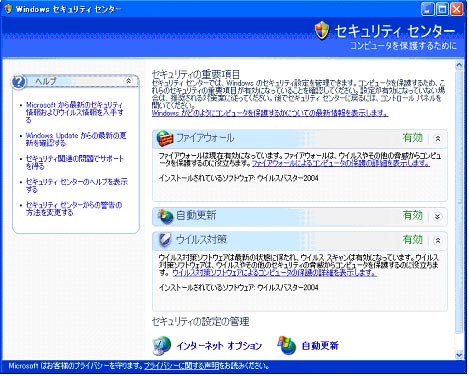Open the privacy statement link in footer
Image resolution: width=469 pixels, height=376 pixels.
[181, 366]
